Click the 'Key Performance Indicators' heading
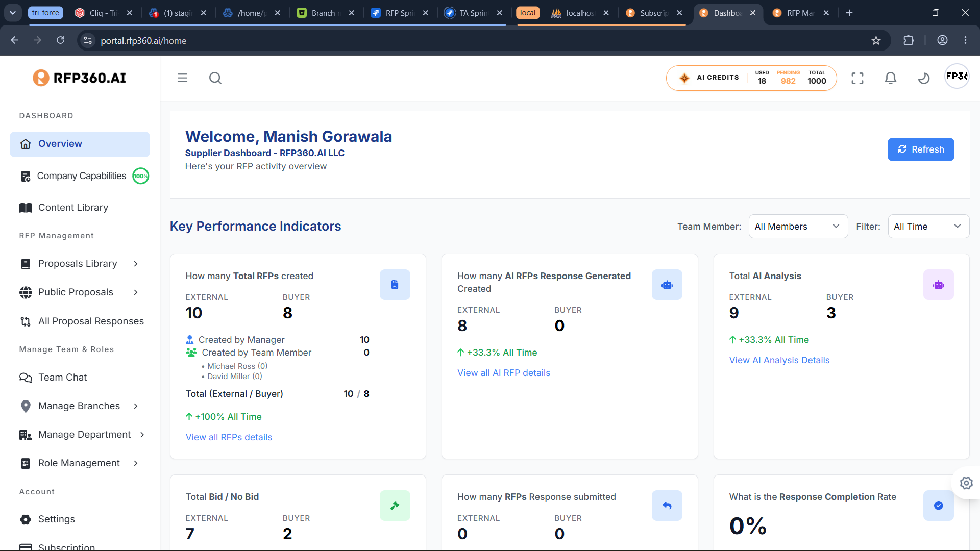 255,226
